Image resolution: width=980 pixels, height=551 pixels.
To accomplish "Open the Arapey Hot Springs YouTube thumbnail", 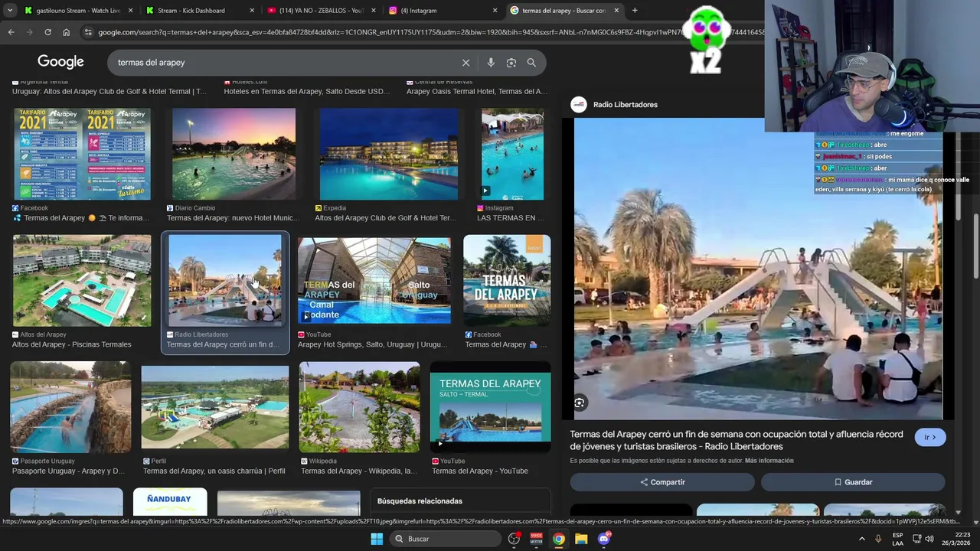I will point(374,280).
